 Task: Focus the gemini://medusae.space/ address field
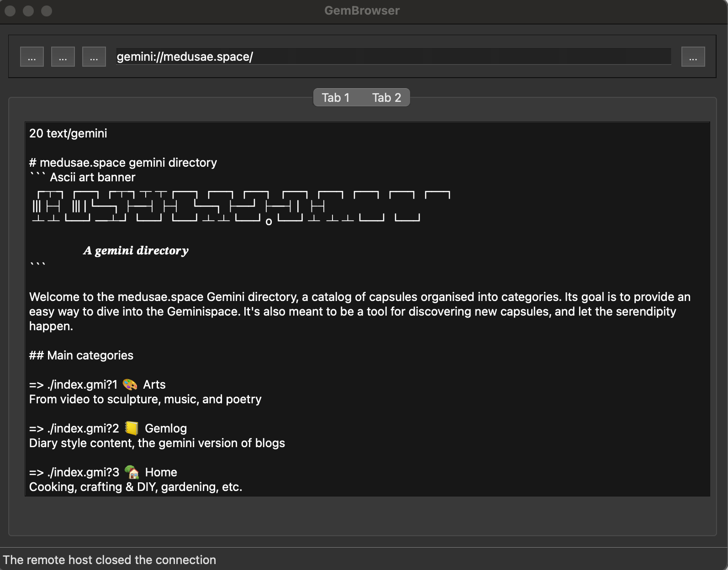pyautogui.click(x=393, y=57)
